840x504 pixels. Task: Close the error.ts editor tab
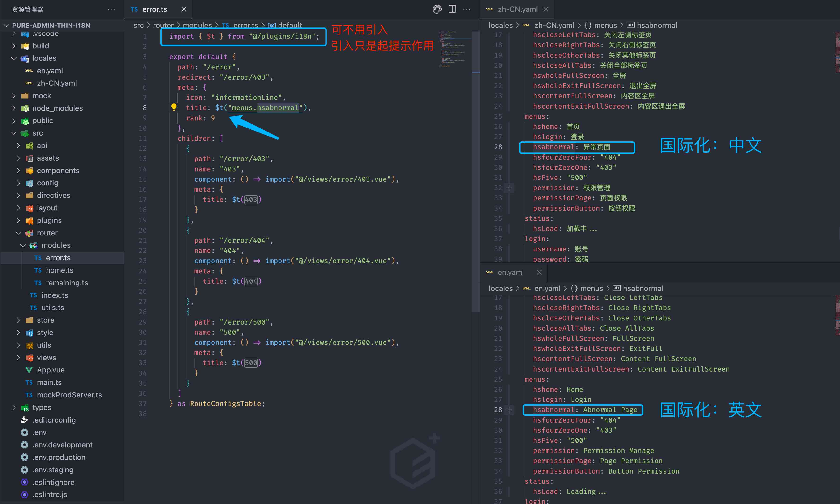[x=184, y=9]
